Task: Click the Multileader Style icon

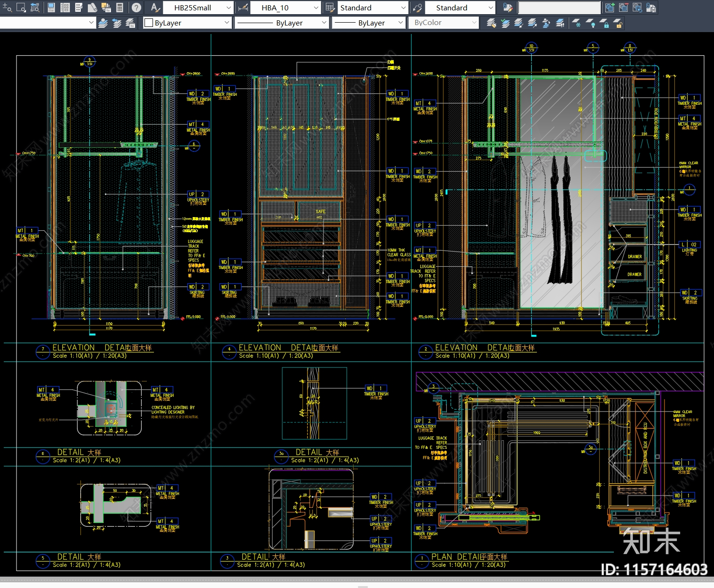Action: pos(417,8)
